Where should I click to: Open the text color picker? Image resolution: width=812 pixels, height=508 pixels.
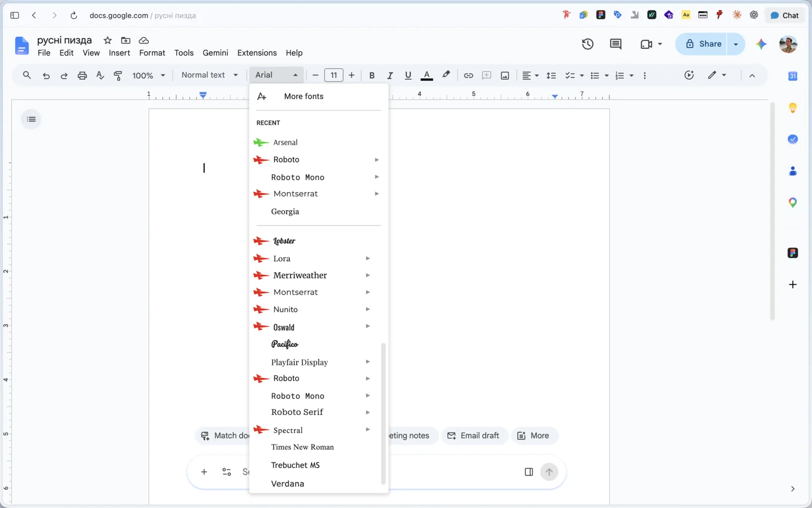click(x=427, y=75)
